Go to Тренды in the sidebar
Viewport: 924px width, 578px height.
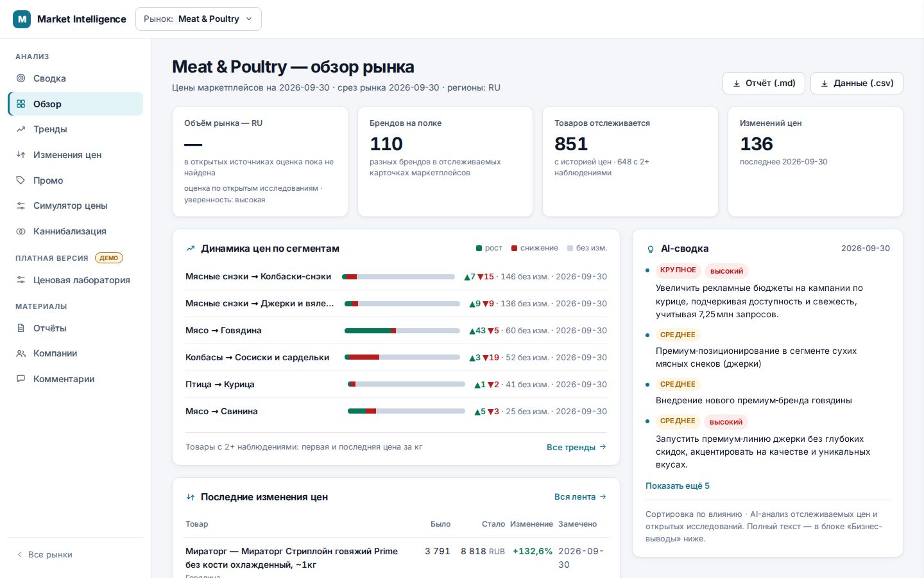(x=75, y=129)
